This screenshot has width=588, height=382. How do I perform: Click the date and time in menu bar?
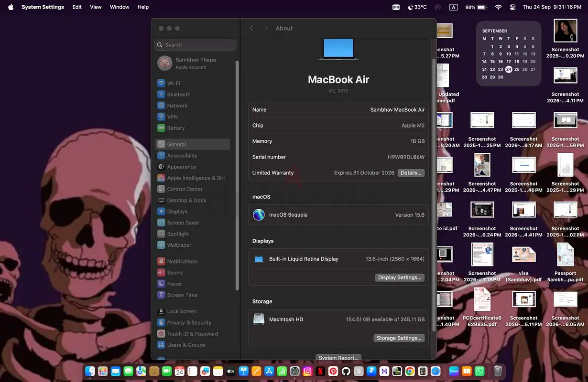pyautogui.click(x=552, y=7)
